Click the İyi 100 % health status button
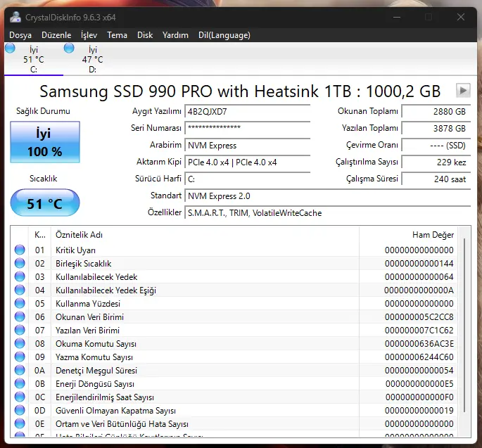This screenshot has height=448, width=482. 45,142
